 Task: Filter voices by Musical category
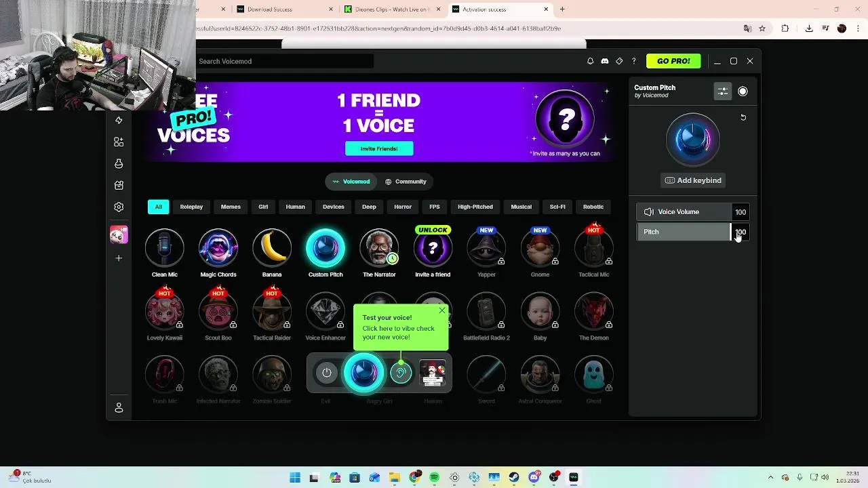click(x=521, y=207)
